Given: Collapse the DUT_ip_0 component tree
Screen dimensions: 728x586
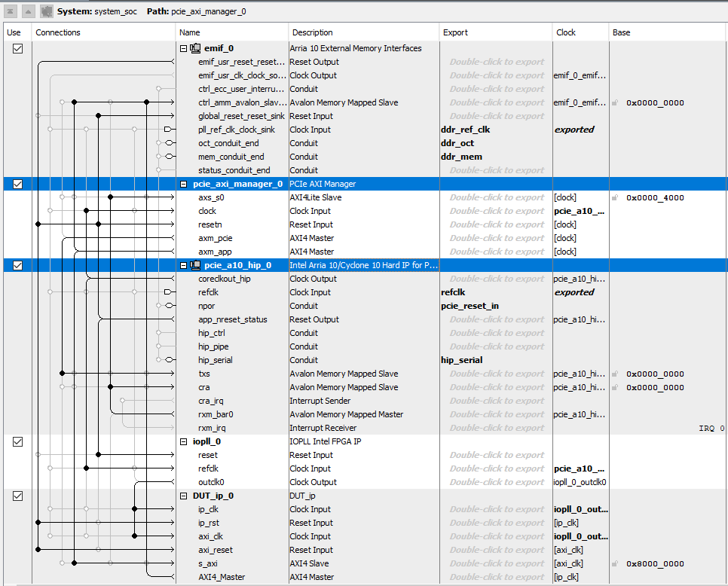Looking at the screenshot, I should click(183, 496).
